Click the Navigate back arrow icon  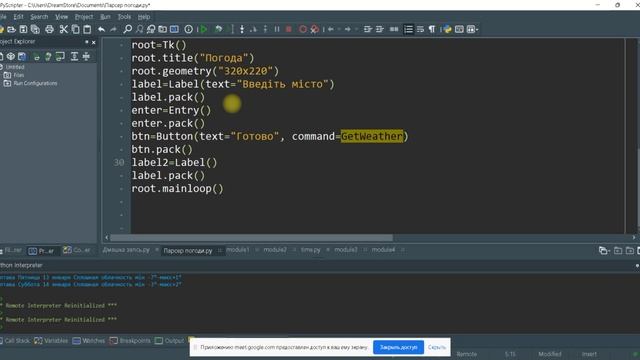pos(331,29)
